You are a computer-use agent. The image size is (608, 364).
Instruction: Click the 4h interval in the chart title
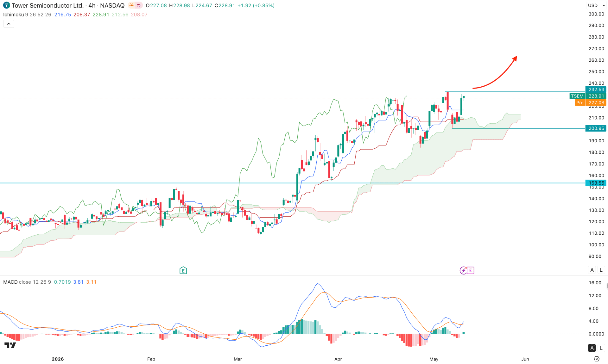[92, 5]
